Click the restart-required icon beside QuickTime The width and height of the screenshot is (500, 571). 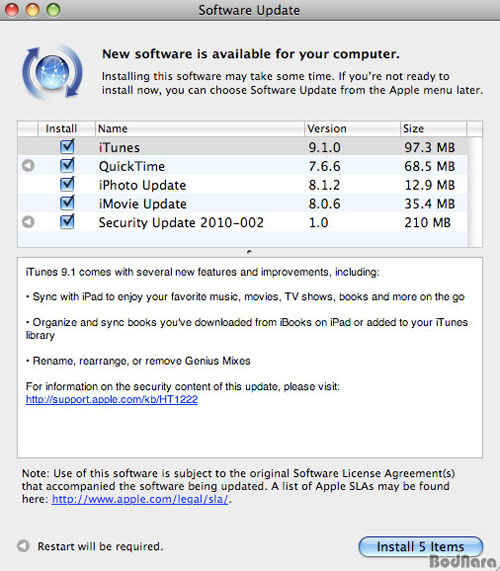pyautogui.click(x=28, y=166)
